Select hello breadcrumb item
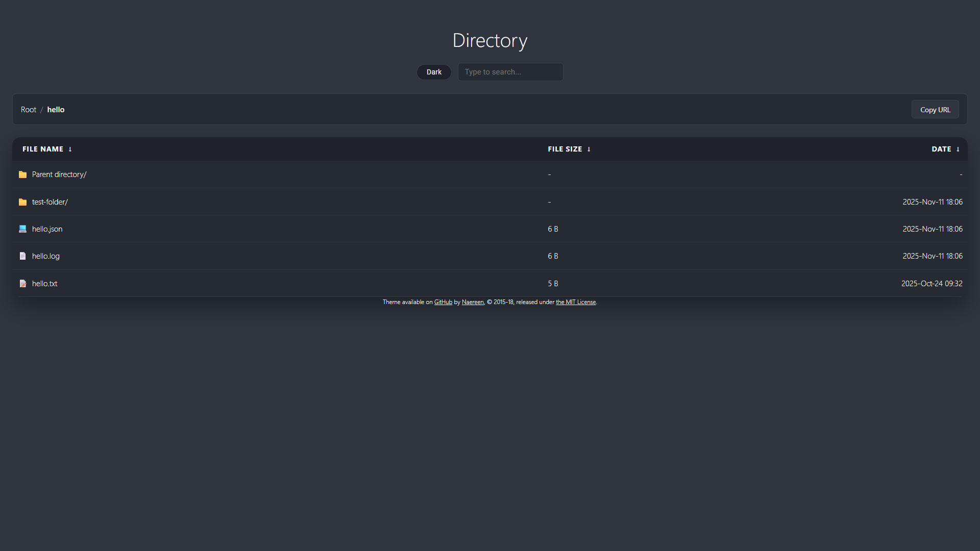Screen dimensions: 980x551 pyautogui.click(x=56, y=110)
